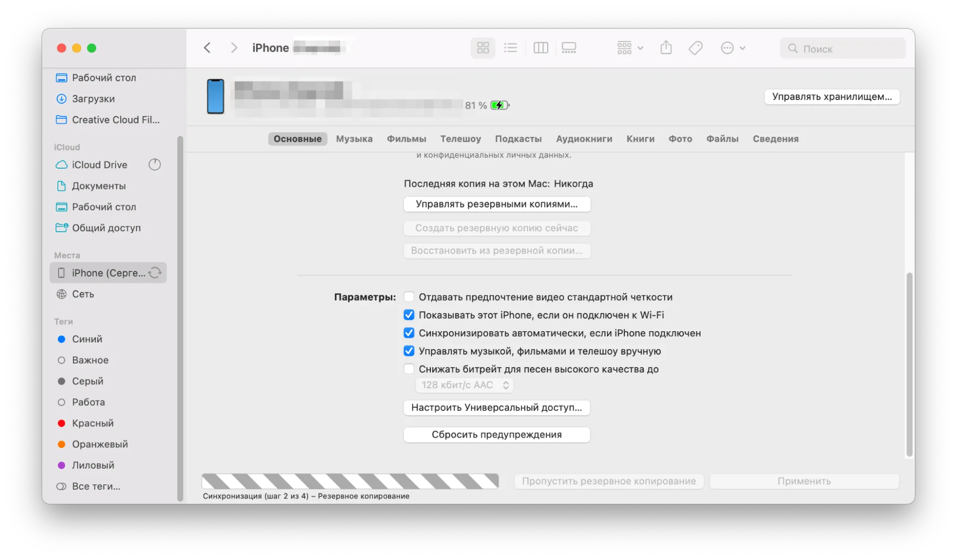Open Загрузки in the sidebar

[93, 99]
